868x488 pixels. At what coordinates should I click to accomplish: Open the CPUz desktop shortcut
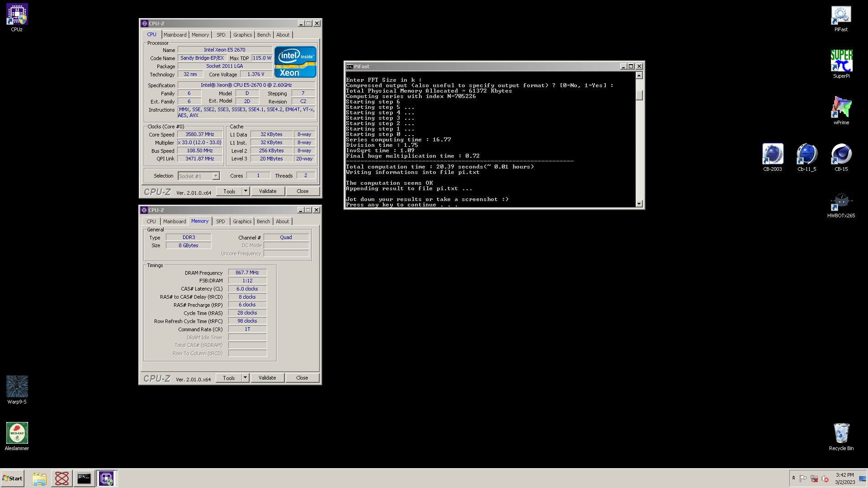click(x=17, y=18)
